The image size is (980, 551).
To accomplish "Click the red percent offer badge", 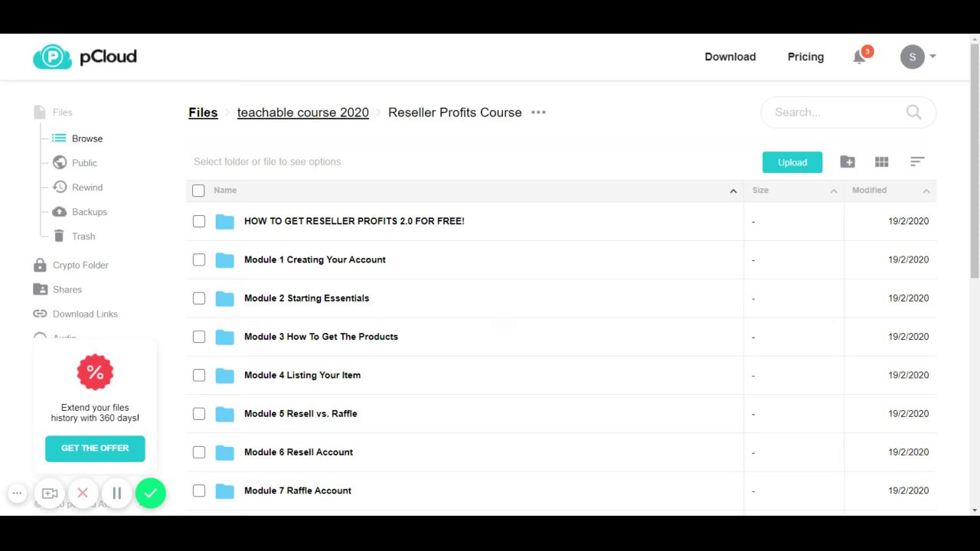I will pyautogui.click(x=95, y=373).
